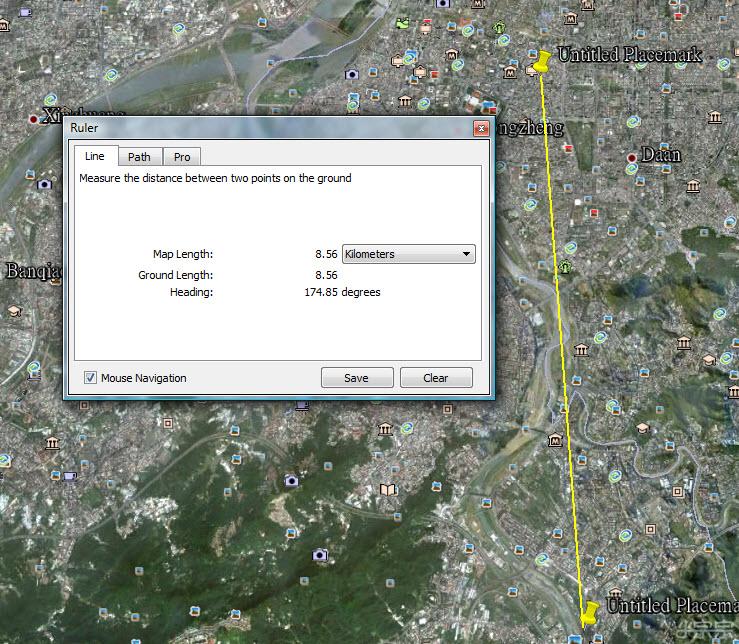Toggle the Mouse Navigation checkbox

(x=91, y=378)
